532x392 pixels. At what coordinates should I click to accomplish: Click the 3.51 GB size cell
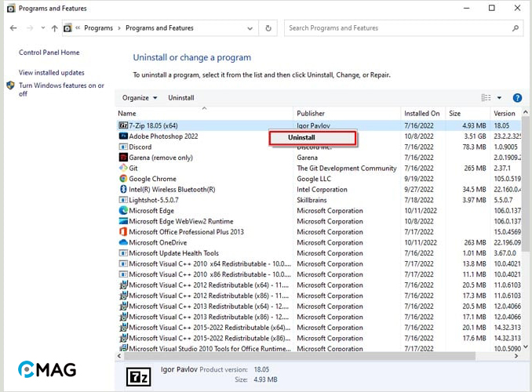(475, 136)
